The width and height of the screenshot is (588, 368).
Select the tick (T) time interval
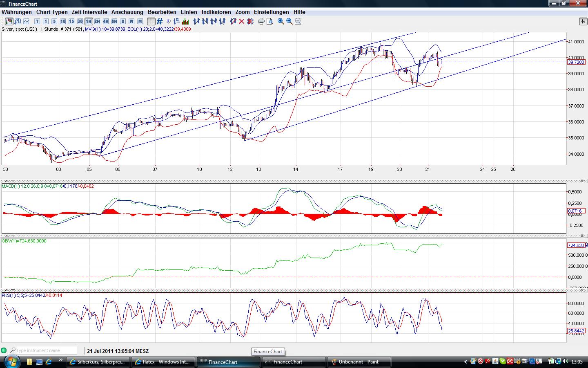tap(37, 21)
